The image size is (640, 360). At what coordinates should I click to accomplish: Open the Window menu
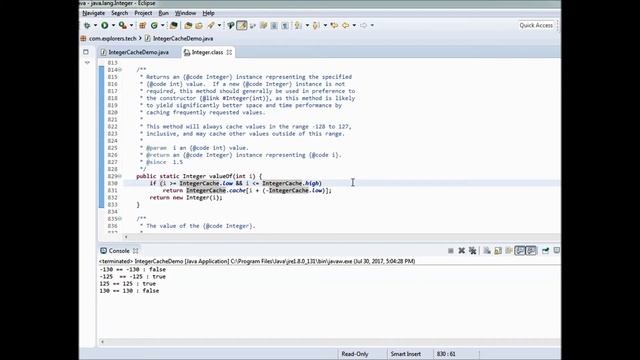185,13
